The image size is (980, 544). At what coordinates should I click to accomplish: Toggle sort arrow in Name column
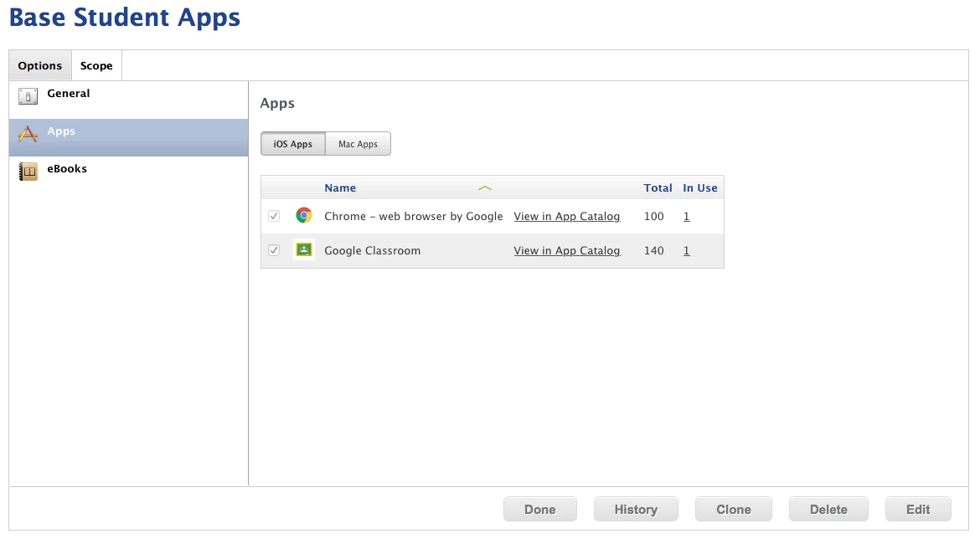click(x=485, y=188)
